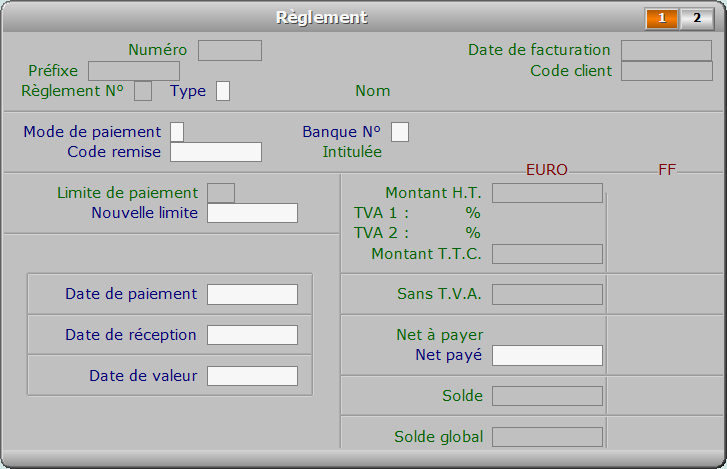Select the Montant H.T. field
This screenshot has height=469, width=727.
click(x=547, y=193)
